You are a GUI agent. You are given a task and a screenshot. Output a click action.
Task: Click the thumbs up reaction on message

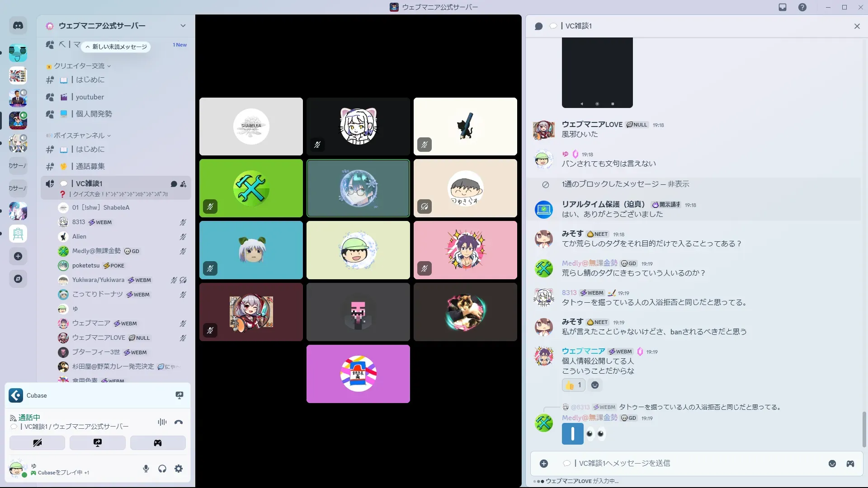pyautogui.click(x=573, y=385)
